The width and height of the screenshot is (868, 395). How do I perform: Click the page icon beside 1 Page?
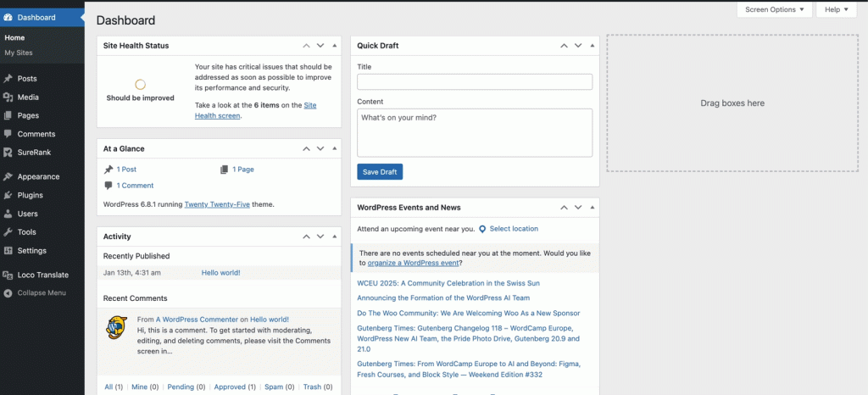224,170
